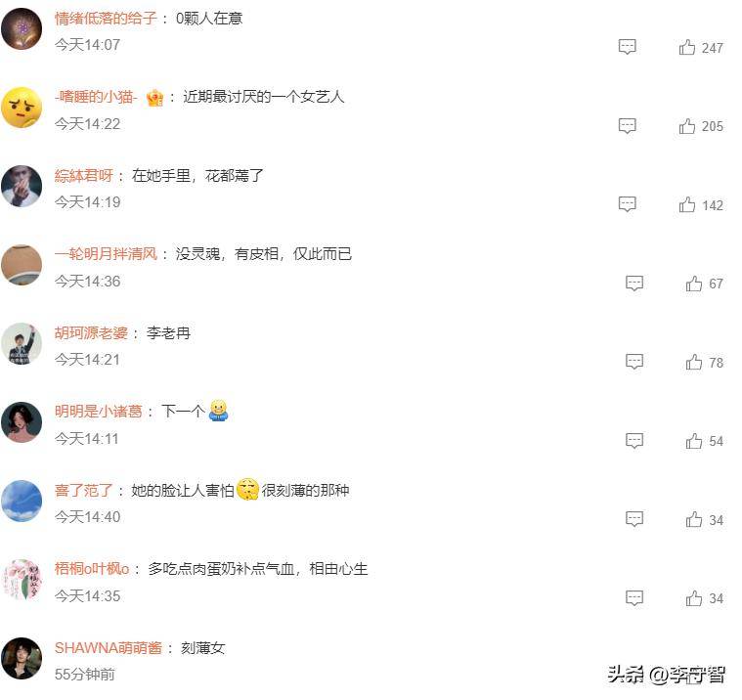Open reply icon for -嗜睡的小猫- comment
742x700 pixels.
(628, 126)
